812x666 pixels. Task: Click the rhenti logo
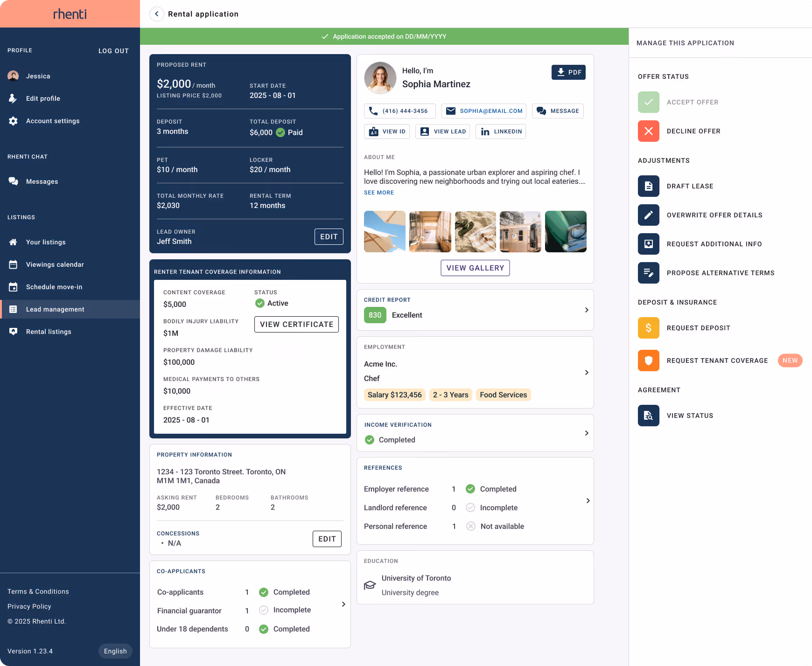(x=70, y=14)
